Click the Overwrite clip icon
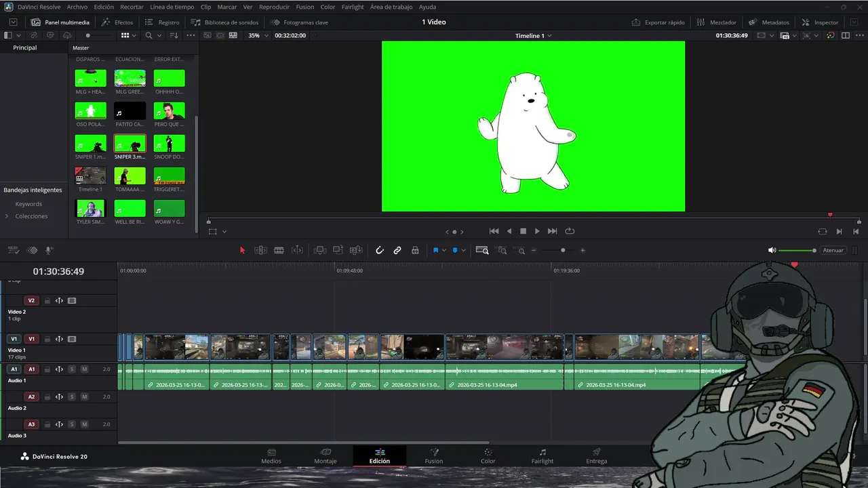Viewport: 868px width, 488px height. point(338,250)
